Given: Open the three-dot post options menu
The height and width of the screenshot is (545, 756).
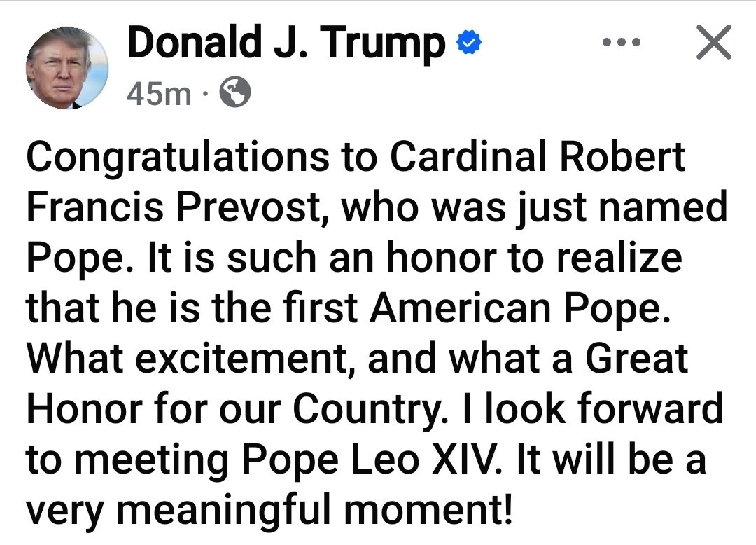Looking at the screenshot, I should pos(622,43).
